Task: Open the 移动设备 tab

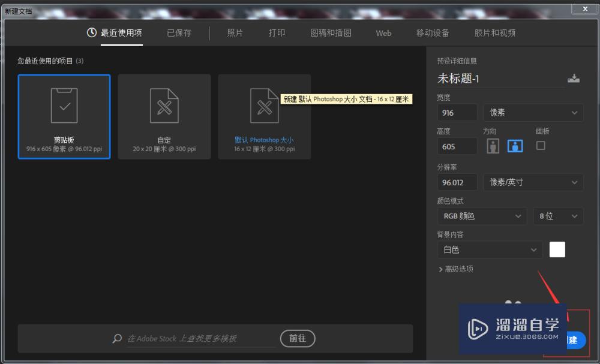Action: click(x=433, y=33)
